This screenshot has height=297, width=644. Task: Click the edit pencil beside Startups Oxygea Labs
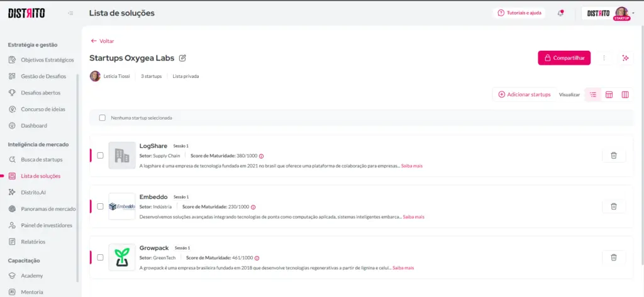183,58
